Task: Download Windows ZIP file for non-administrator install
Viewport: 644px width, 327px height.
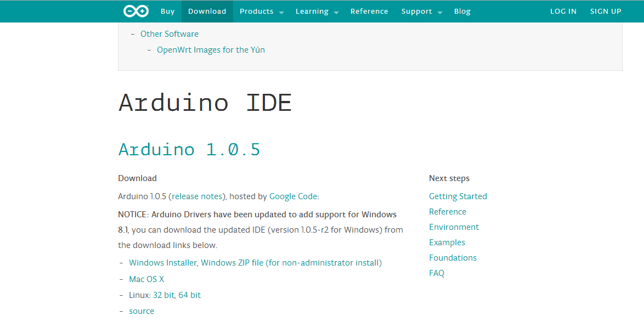Action: pyautogui.click(x=292, y=263)
